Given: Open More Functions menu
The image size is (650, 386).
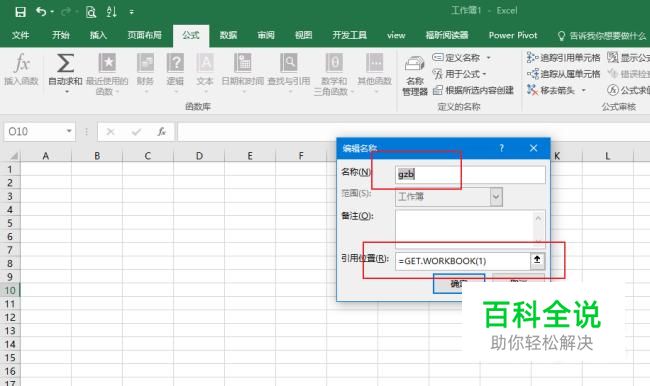Looking at the screenshot, I should click(x=375, y=72).
